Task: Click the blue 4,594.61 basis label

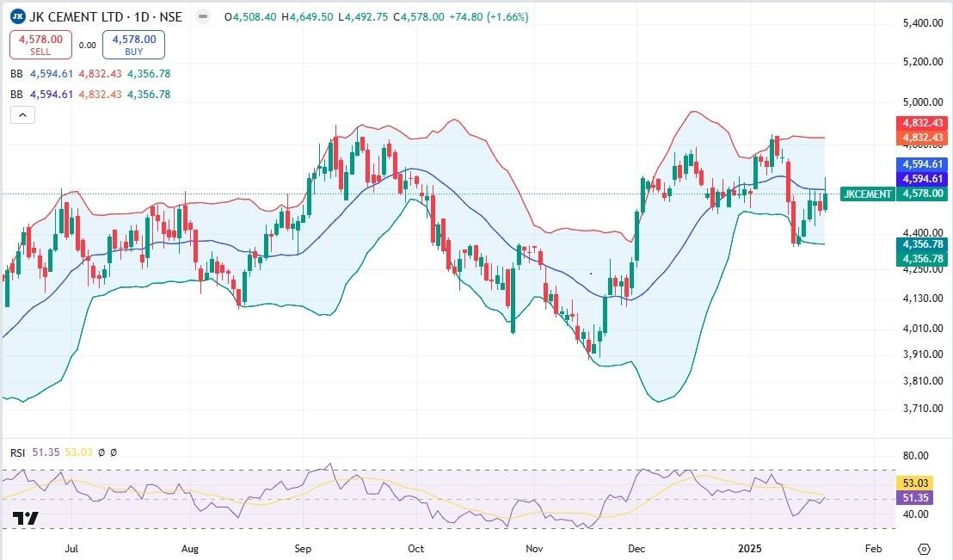Action: pos(922,164)
